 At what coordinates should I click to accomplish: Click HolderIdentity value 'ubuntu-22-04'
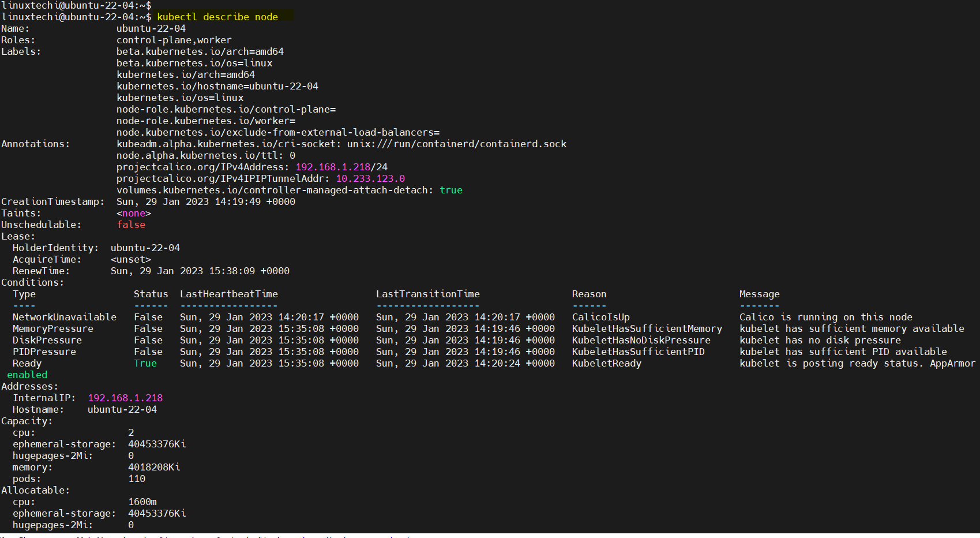click(x=145, y=248)
